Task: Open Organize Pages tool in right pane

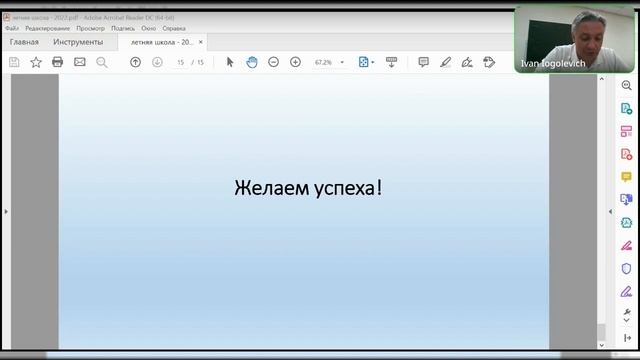Action: tap(627, 131)
